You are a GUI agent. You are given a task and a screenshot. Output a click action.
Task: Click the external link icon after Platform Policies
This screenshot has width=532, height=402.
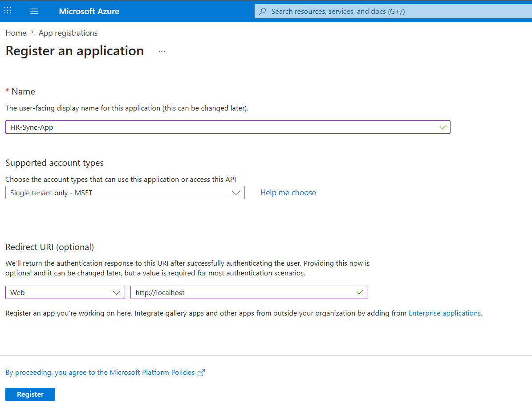click(x=201, y=373)
